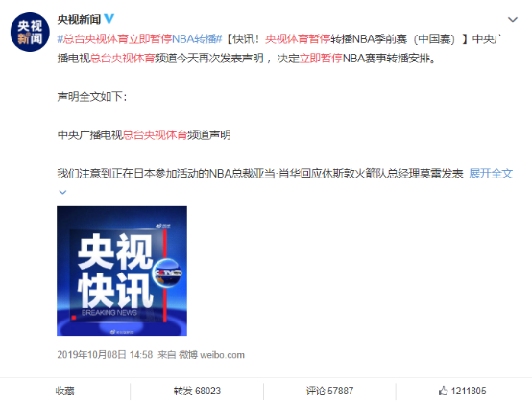Click the highlighted 央视体育暂停 keyword in headline
The image size is (532, 404).
[298, 39]
